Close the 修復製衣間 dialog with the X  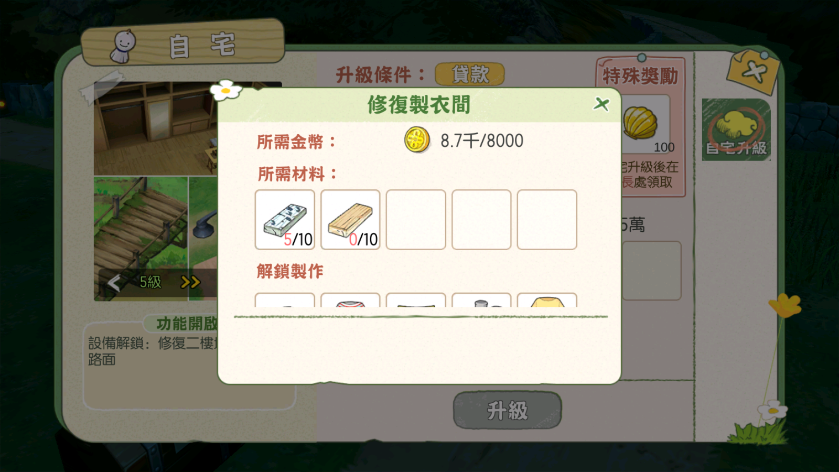(x=601, y=104)
